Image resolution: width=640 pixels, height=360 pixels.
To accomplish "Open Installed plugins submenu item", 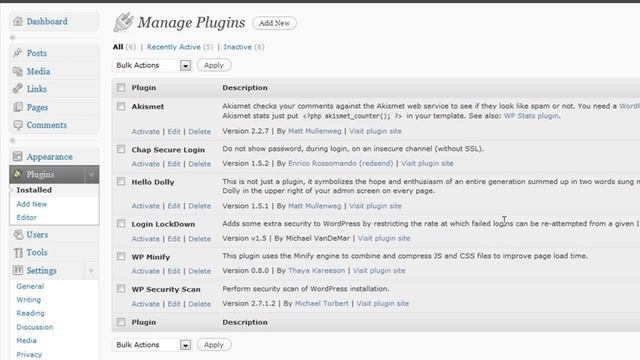I will (34, 190).
